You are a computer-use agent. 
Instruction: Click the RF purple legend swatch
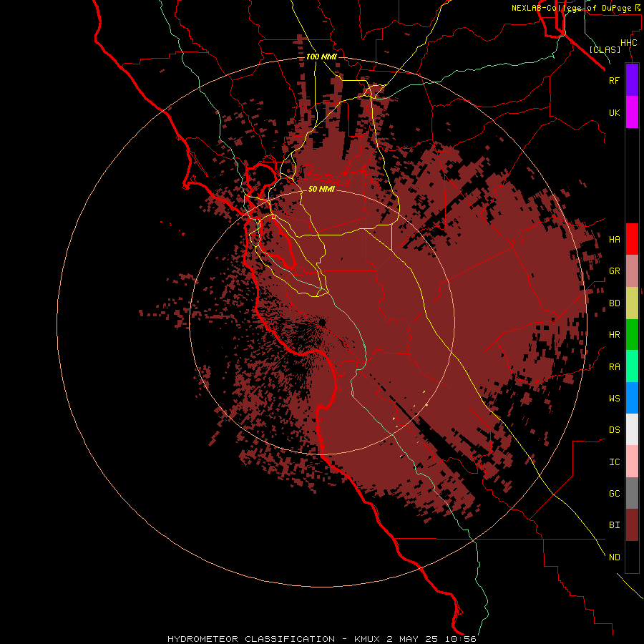tap(632, 80)
